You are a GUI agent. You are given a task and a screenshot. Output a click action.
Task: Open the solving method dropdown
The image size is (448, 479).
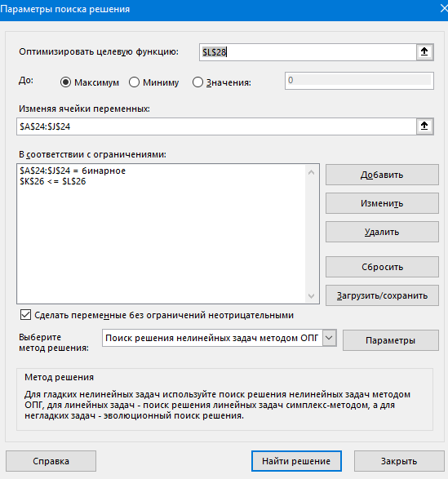[x=330, y=338]
